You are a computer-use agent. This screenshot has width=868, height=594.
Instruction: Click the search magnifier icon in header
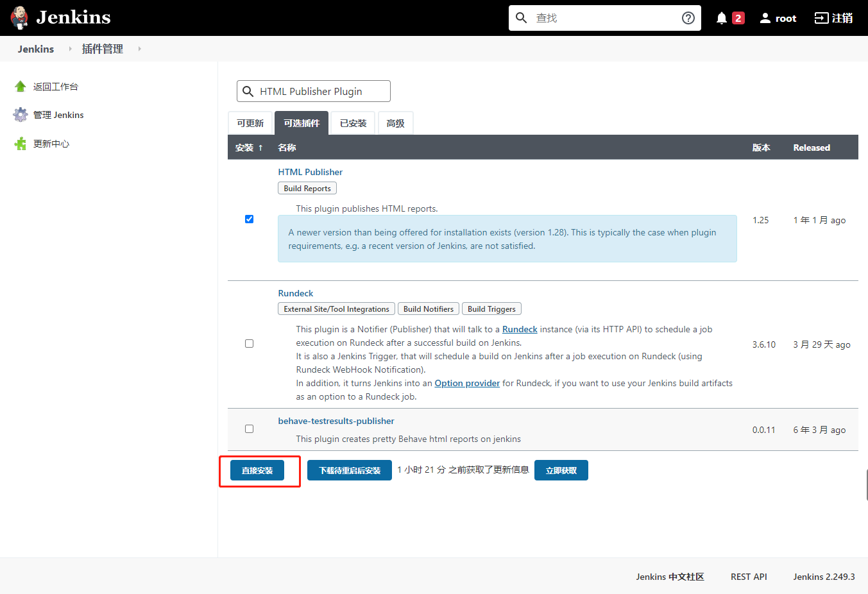click(x=522, y=18)
